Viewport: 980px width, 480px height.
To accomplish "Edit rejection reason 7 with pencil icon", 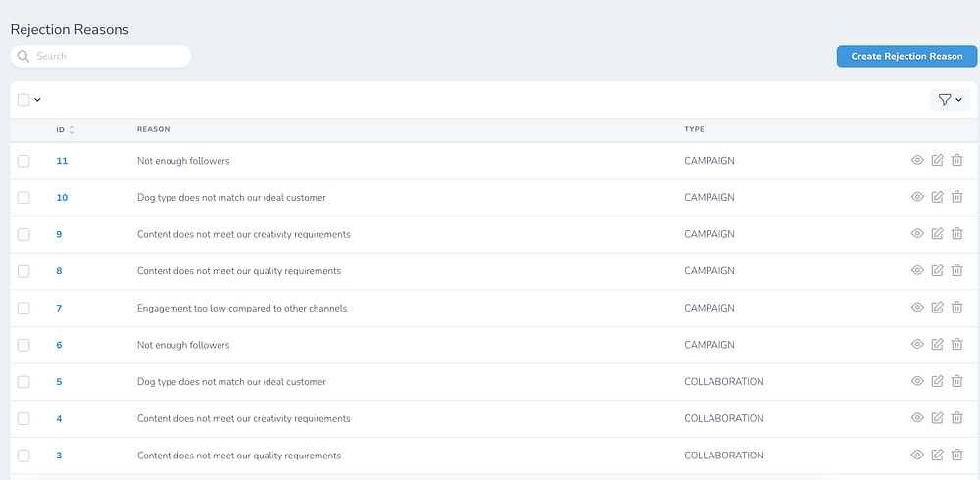I will coord(937,308).
